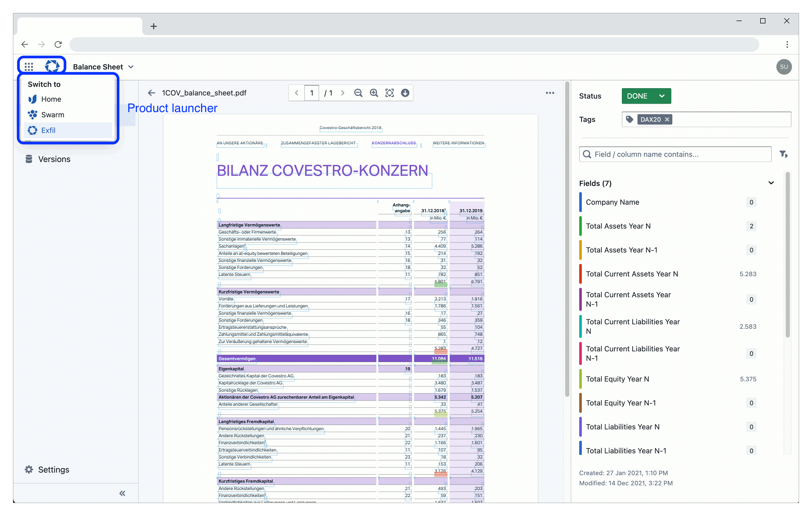Select Total Current Assets Year N field
This screenshot has height=516, width=812.
click(668, 274)
